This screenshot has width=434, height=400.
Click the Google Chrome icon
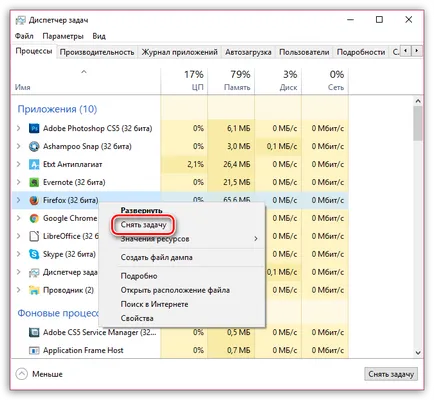click(34, 218)
